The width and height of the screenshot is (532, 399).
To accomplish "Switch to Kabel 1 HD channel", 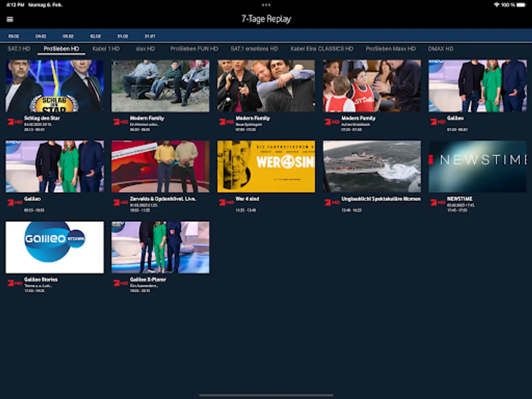I will click(106, 49).
